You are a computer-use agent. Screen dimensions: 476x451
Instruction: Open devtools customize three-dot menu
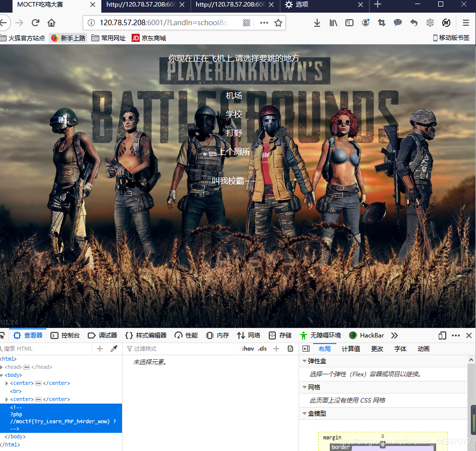456,335
